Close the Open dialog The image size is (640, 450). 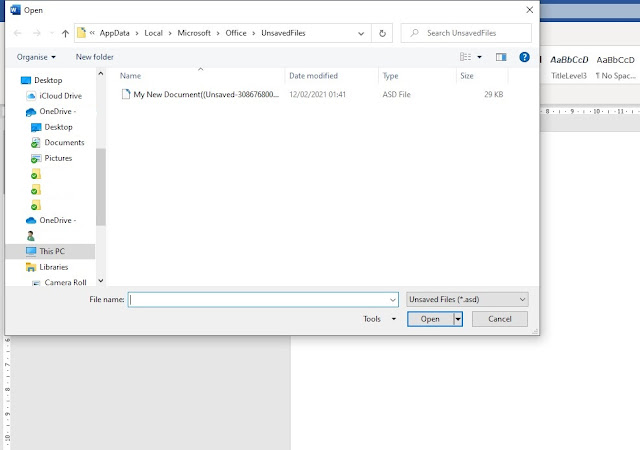click(x=529, y=10)
